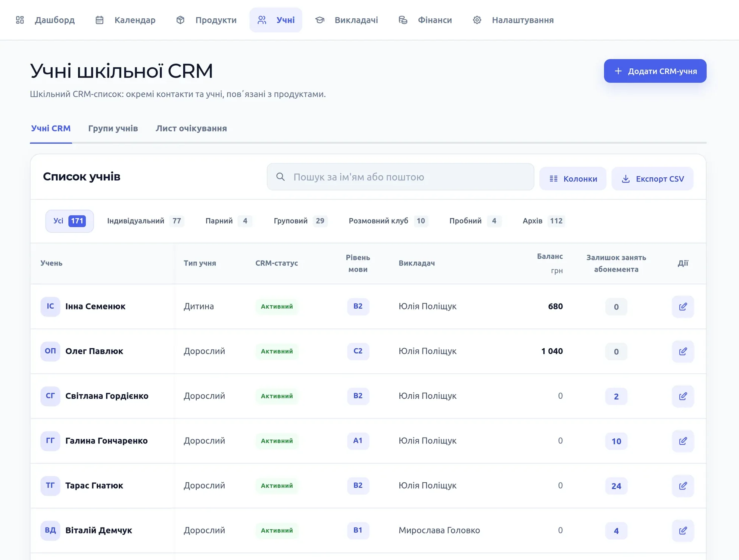This screenshot has width=739, height=560.
Task: Click the Експорт CSV button
Action: point(652,178)
